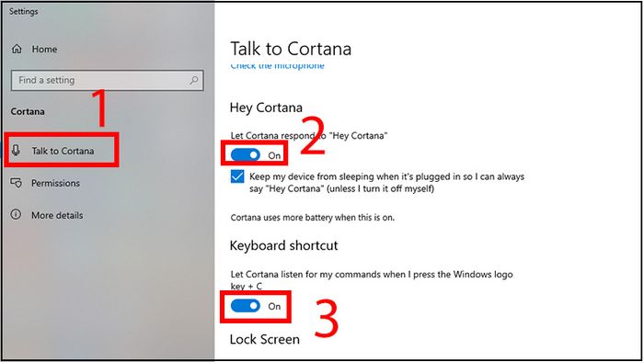Click the Cortana category label in sidebar
Image resolution: width=644 pixels, height=362 pixels.
[28, 111]
